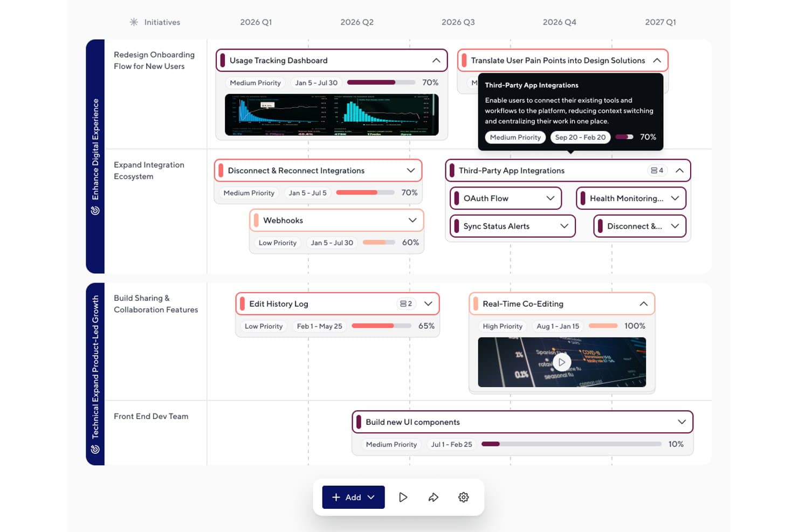Open the Usage Tracking Dashboard chart thumbnail

tap(332, 115)
